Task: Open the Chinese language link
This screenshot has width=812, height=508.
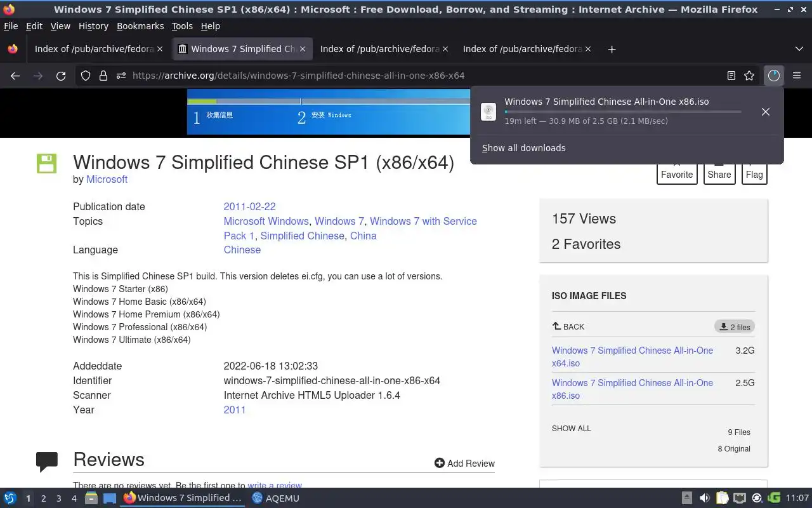Action: [x=242, y=250]
